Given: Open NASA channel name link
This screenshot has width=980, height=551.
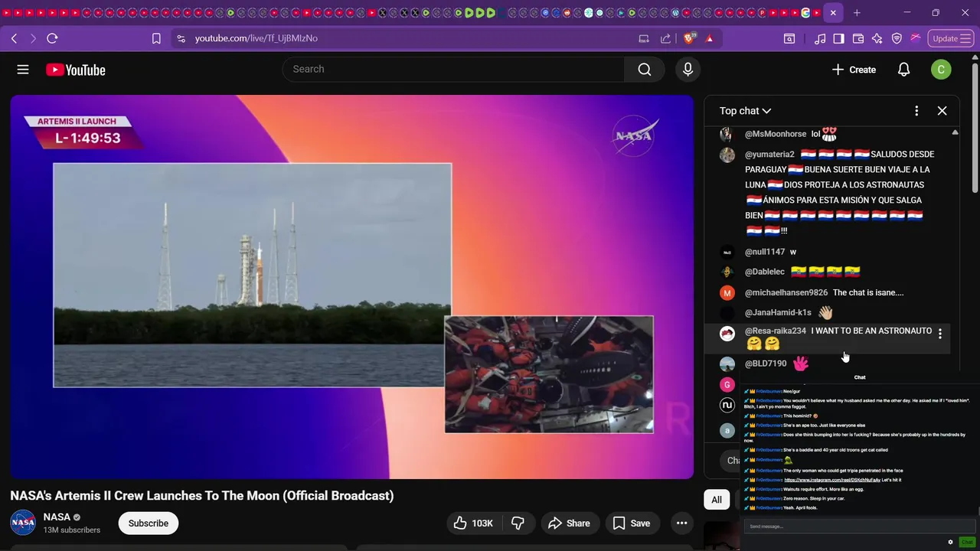Looking at the screenshot, I should (57, 517).
